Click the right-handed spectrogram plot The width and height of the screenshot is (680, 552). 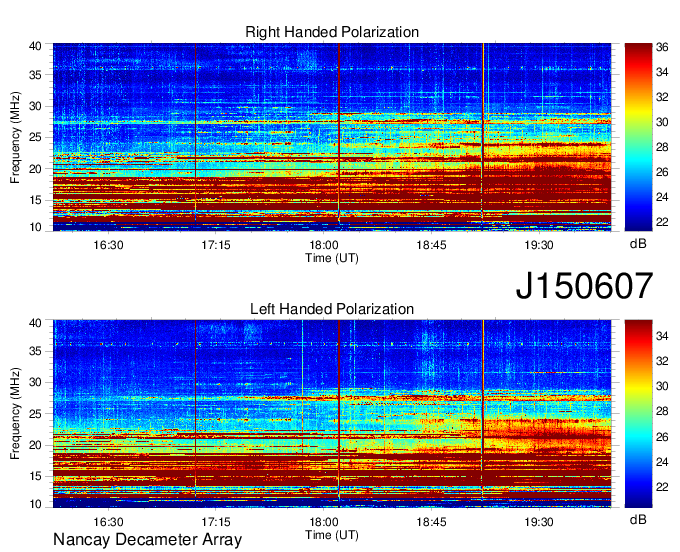(332, 137)
